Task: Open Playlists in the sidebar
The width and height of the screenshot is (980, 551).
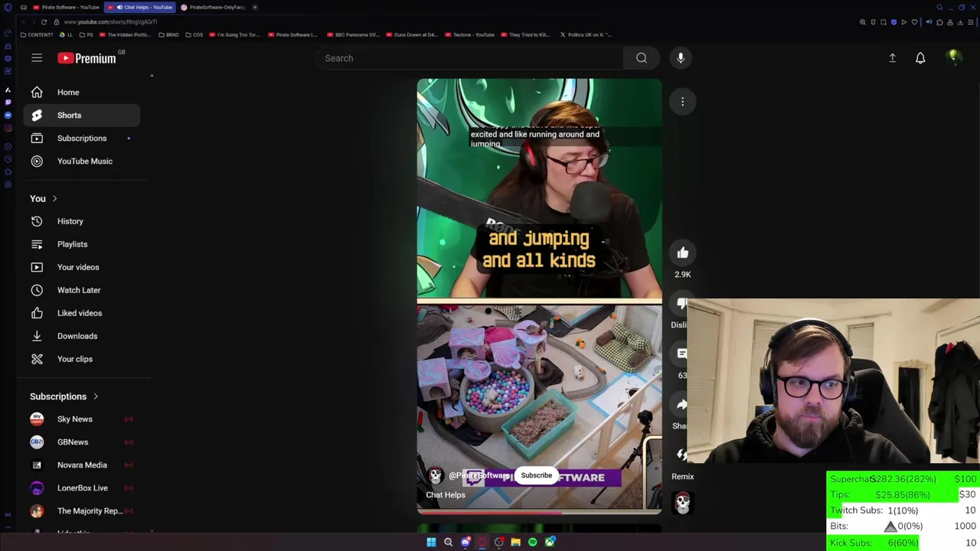Action: 82,244
